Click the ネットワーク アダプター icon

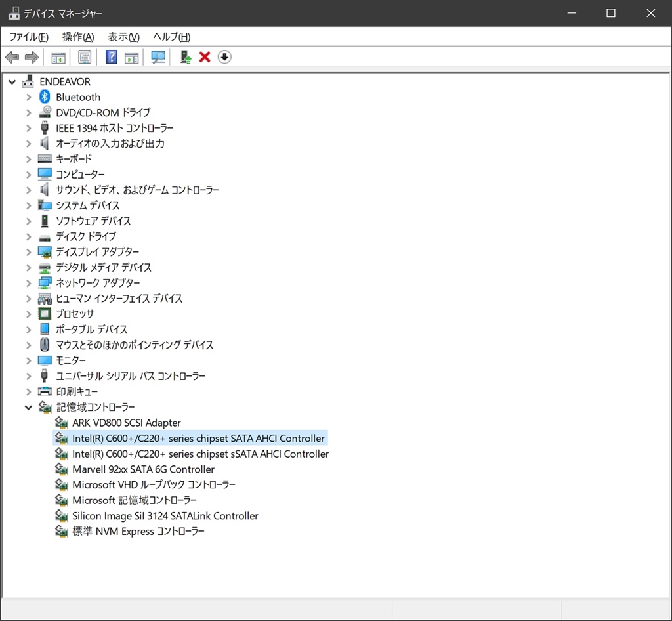pos(45,282)
